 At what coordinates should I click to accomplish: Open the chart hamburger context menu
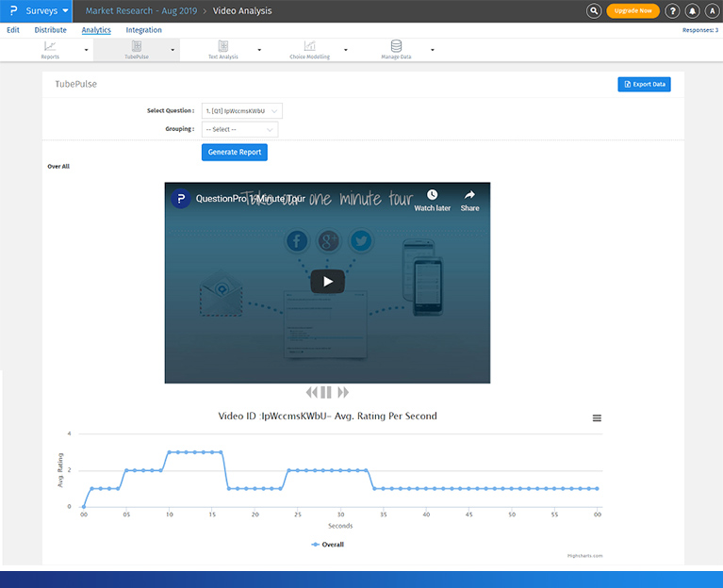point(597,418)
